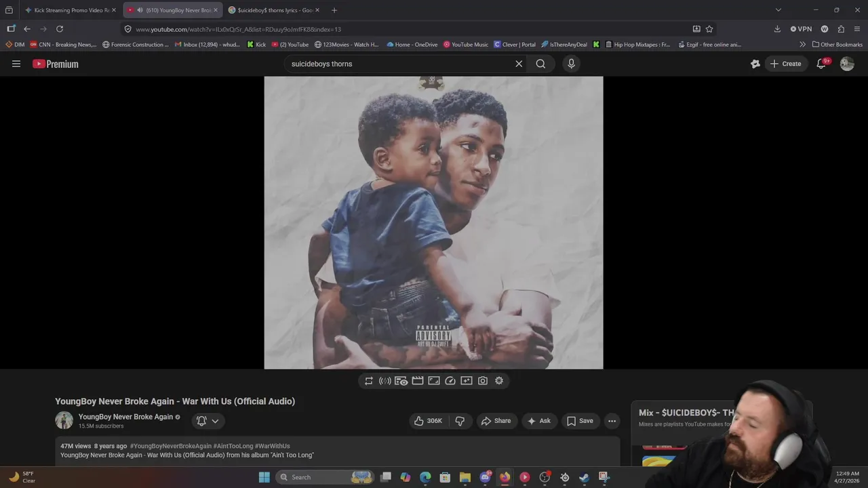868x488 pixels.
Task: Like the video with 306K likes
Action: tap(428, 421)
